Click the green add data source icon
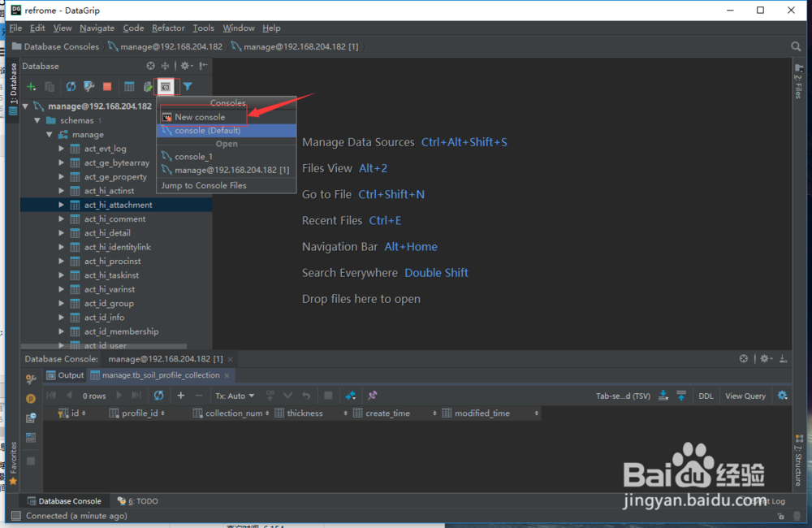 (31, 87)
